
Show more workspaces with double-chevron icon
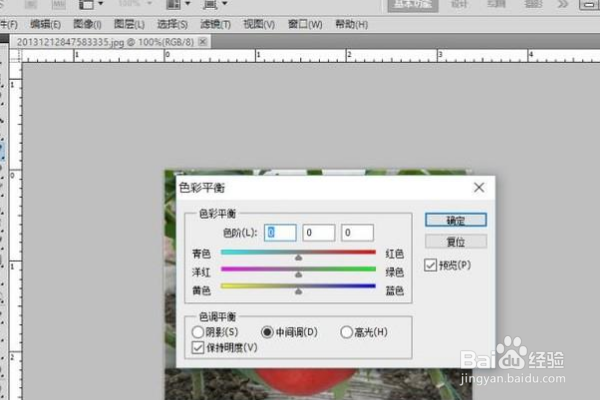pos(562,4)
